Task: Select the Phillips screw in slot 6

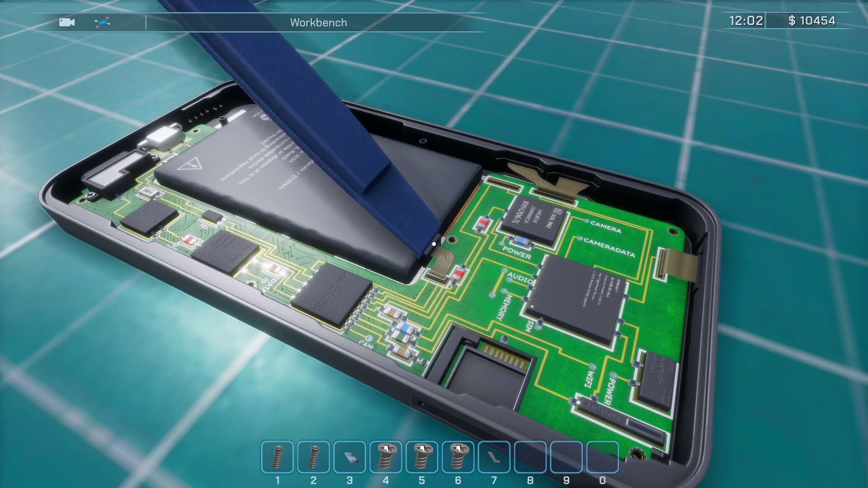Action: click(x=458, y=457)
